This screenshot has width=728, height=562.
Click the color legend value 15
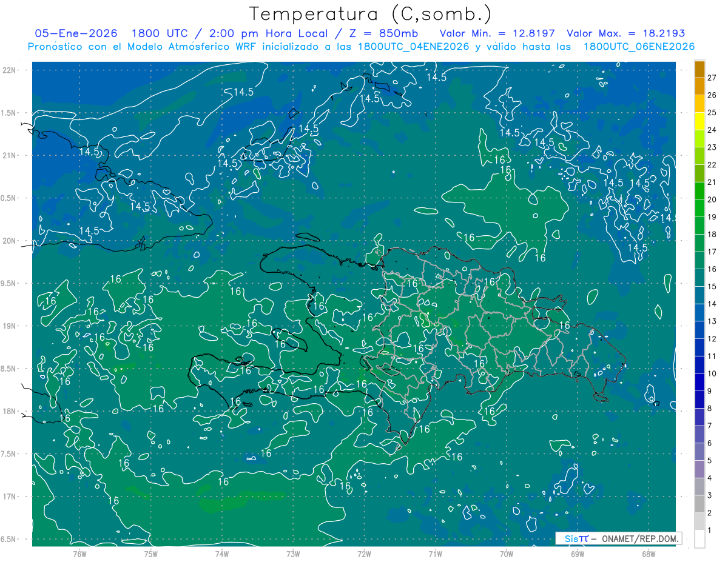pyautogui.click(x=712, y=287)
